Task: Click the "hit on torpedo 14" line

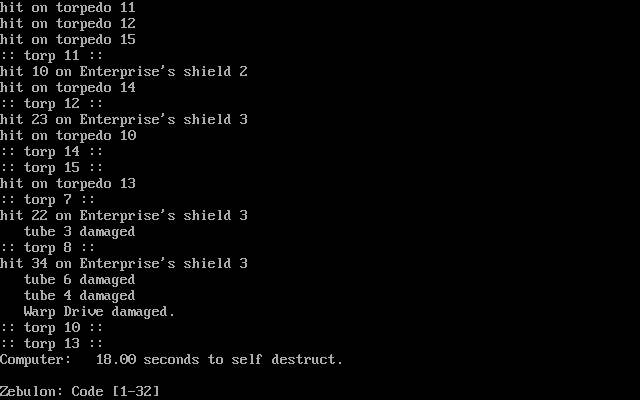Action: coord(67,87)
